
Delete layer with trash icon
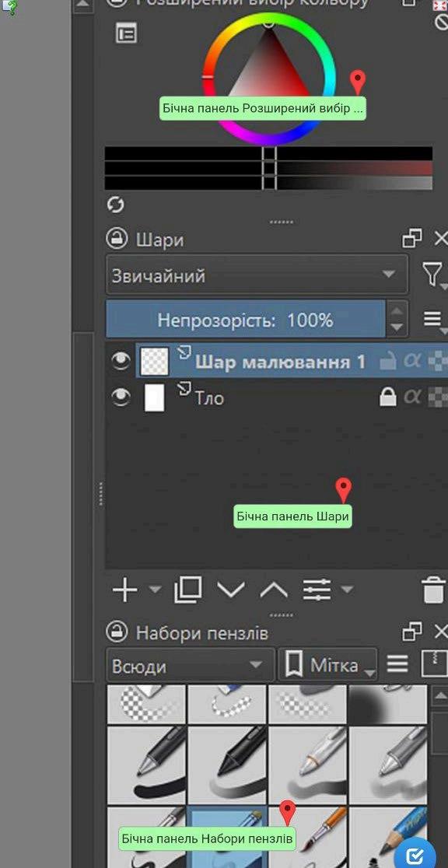(x=433, y=590)
